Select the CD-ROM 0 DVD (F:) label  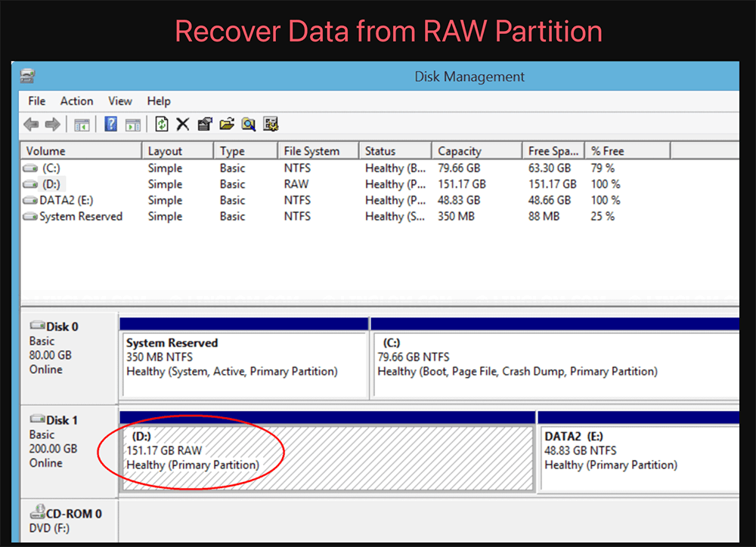[69, 521]
